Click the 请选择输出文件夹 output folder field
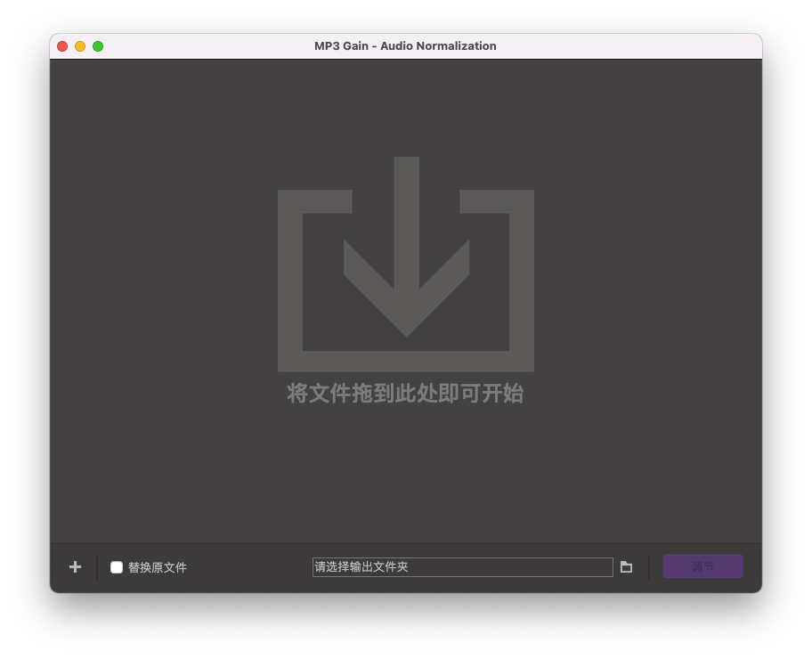Viewport: 812px width, 659px height. point(462,566)
